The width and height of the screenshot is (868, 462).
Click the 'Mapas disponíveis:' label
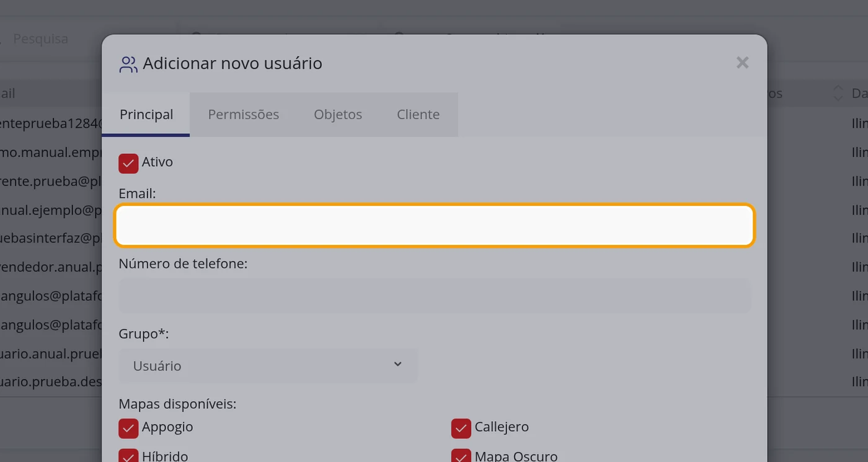click(177, 404)
